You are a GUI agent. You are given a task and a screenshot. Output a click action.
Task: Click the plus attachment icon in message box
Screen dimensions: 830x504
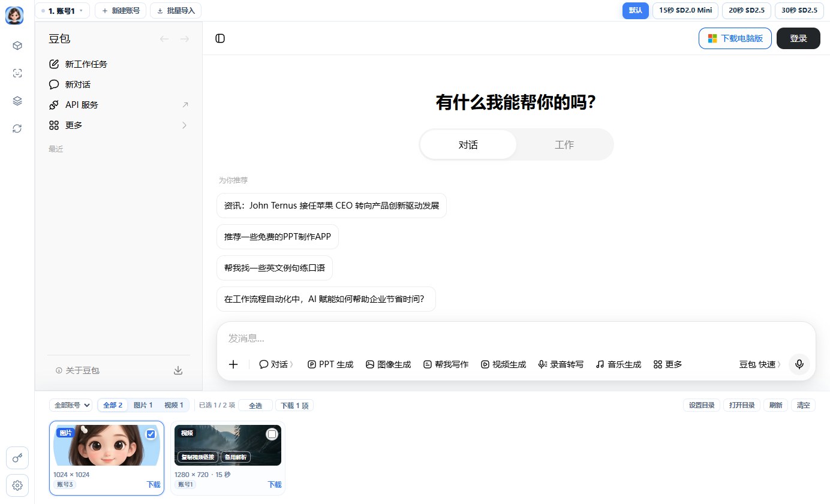(233, 364)
